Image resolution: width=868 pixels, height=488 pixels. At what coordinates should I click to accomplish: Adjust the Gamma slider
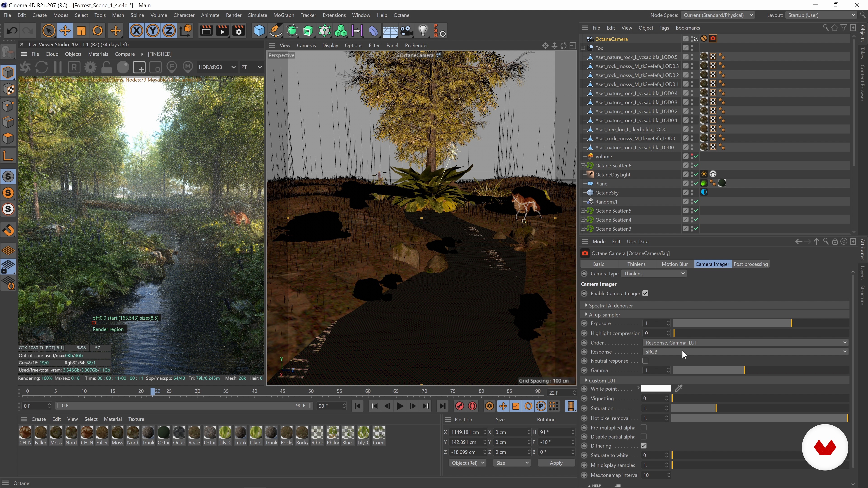point(760,370)
